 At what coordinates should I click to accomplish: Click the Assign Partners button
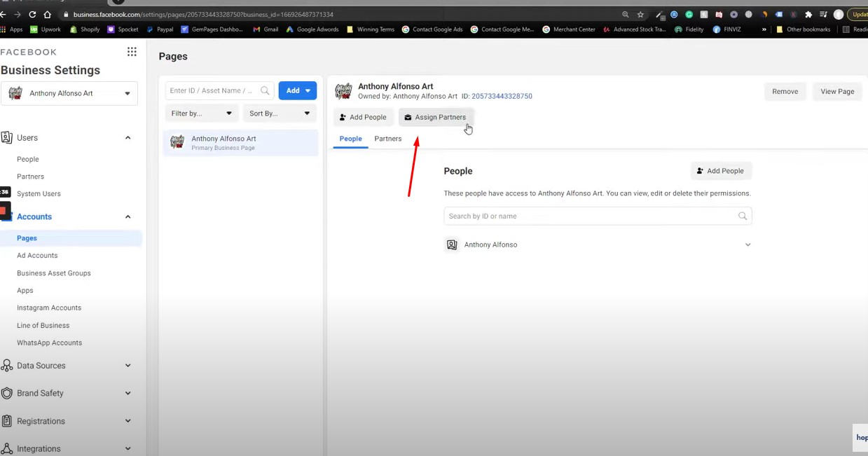(436, 117)
